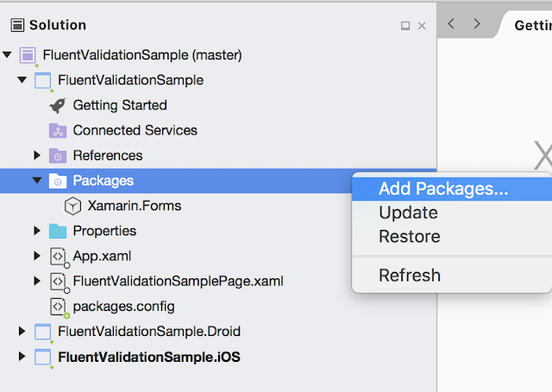This screenshot has width=552, height=392.
Task: Click the Solution pad header icon
Action: click(17, 25)
